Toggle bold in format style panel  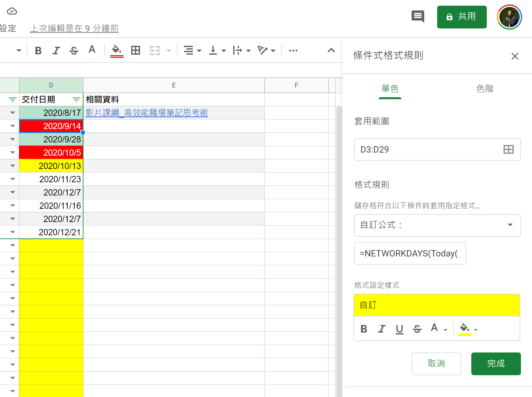point(364,329)
